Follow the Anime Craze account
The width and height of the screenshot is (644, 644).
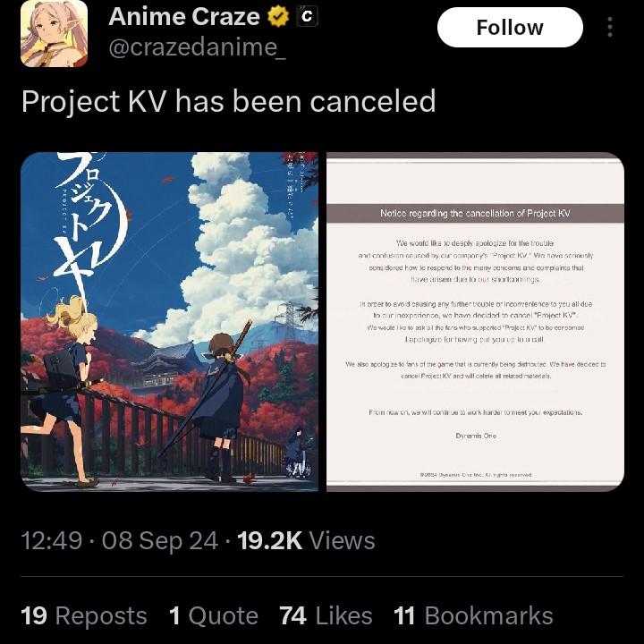(x=510, y=27)
